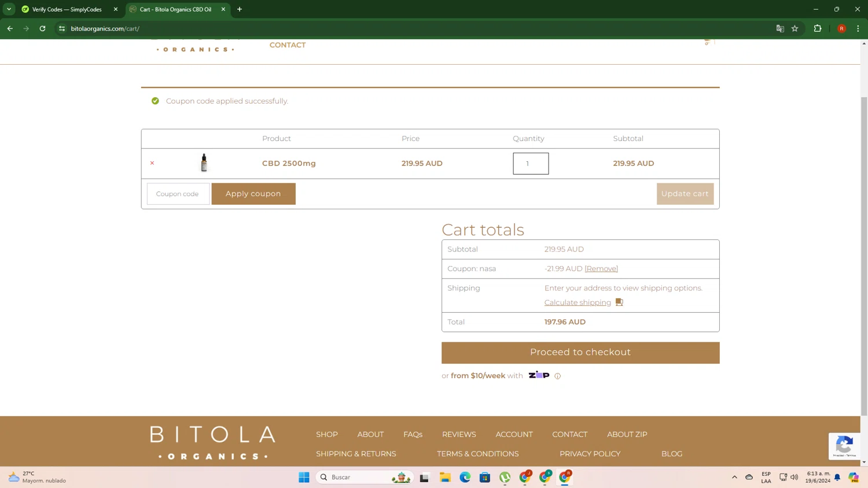Click the reCAPTCHA badge
This screenshot has width=868, height=488.
[844, 446]
